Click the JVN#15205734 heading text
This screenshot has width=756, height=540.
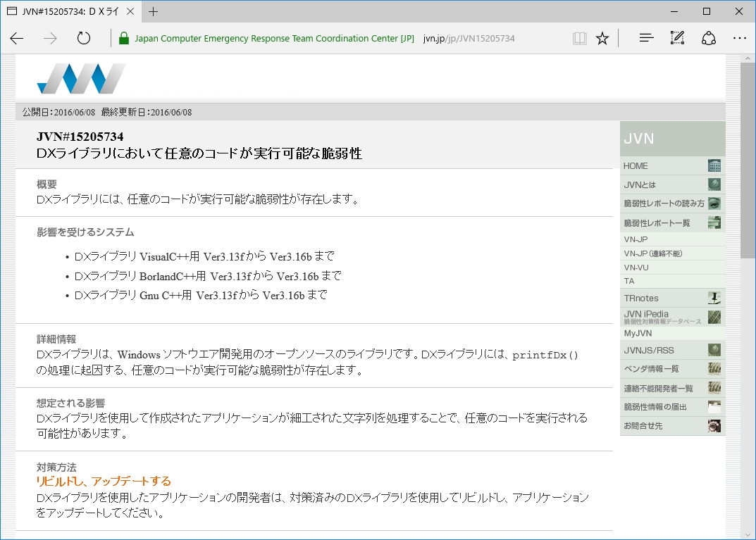click(80, 137)
